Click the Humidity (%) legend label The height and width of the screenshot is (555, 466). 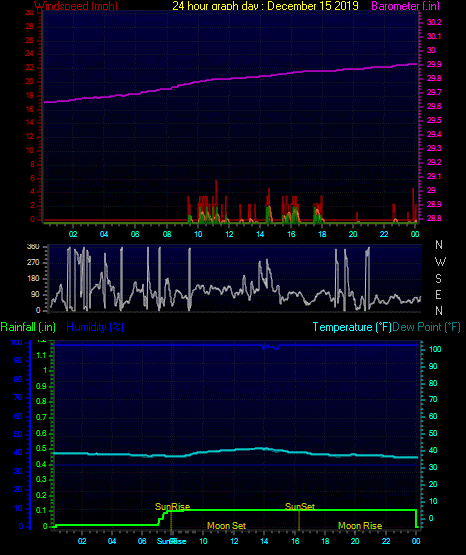(94, 327)
